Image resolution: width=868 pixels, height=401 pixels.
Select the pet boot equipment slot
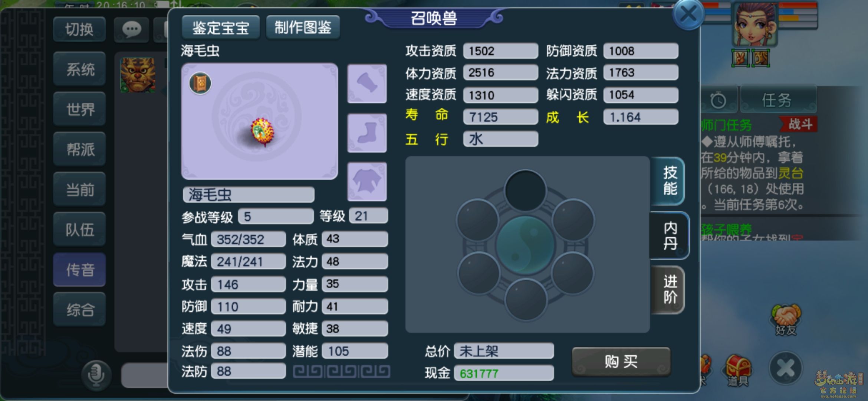click(x=367, y=133)
